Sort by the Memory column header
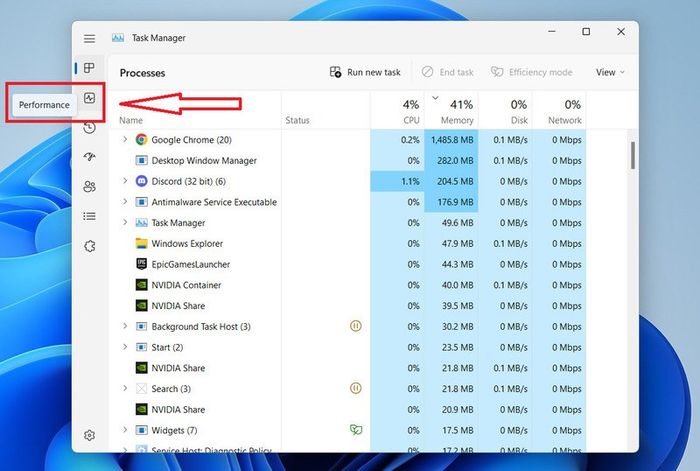This screenshot has height=471, width=700. tap(451, 111)
